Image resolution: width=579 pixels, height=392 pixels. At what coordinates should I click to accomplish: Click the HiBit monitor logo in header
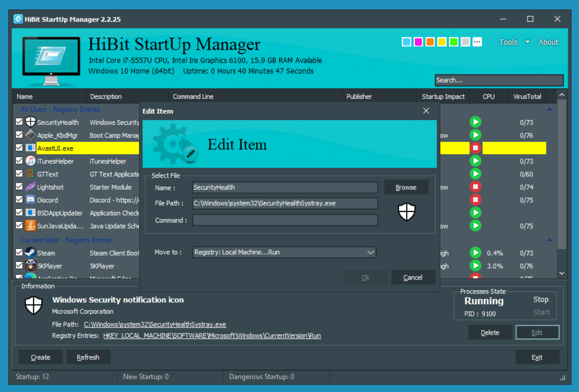[51, 61]
